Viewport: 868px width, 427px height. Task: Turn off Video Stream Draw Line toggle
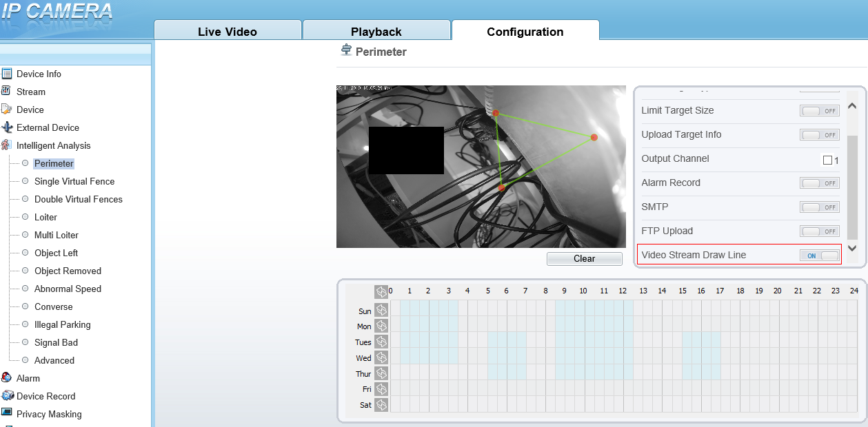tap(820, 256)
